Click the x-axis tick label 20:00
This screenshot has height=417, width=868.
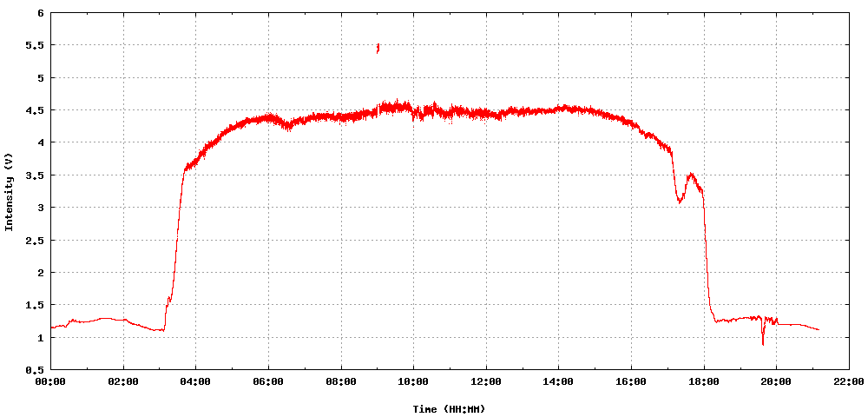[776, 381]
